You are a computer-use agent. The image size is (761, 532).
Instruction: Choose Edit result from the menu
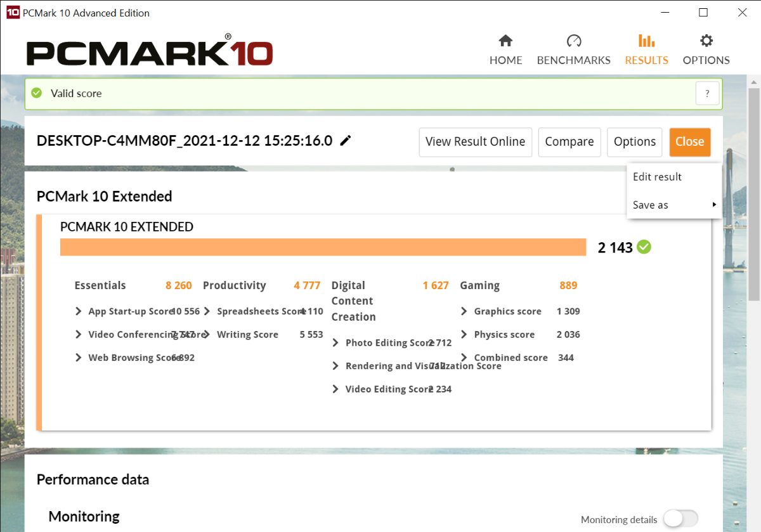click(x=657, y=177)
